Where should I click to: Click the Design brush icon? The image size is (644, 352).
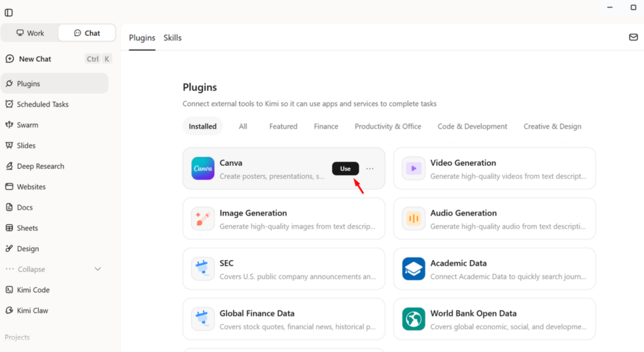pyautogui.click(x=9, y=248)
